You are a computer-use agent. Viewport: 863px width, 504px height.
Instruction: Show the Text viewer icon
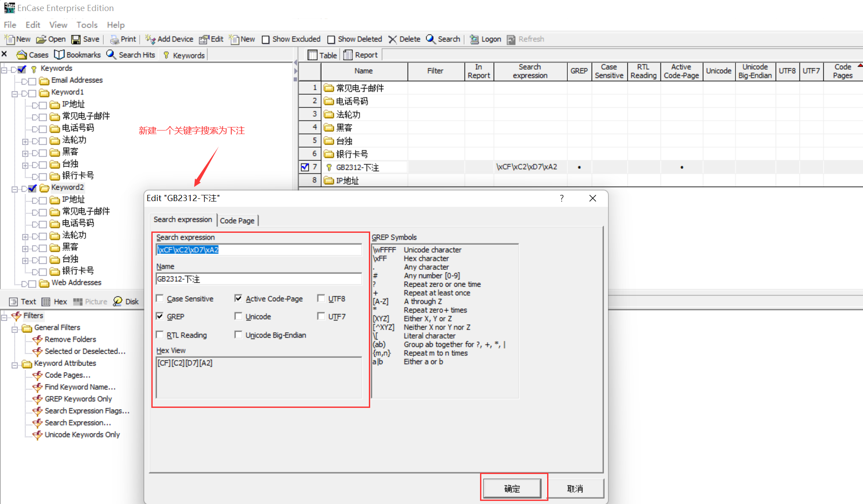[x=13, y=302]
